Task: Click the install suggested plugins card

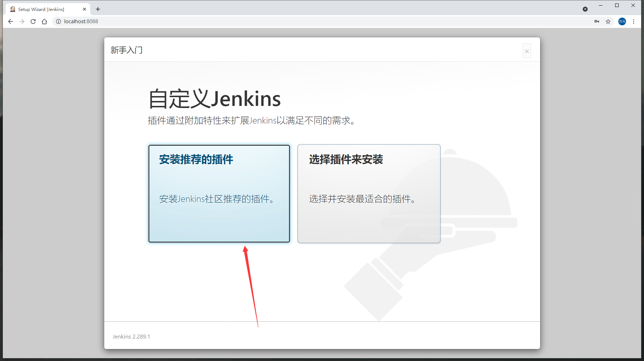Action: point(219,194)
